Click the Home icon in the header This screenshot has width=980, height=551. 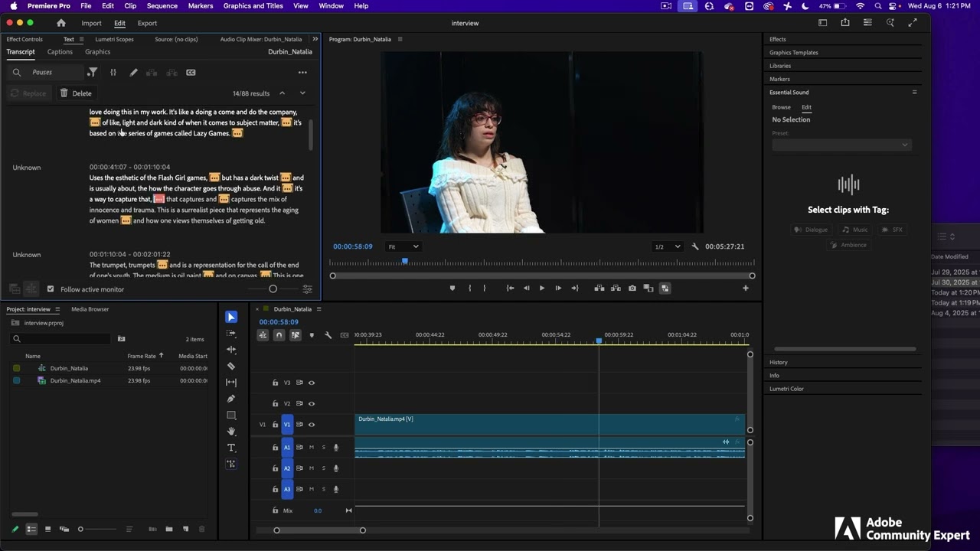tap(61, 23)
